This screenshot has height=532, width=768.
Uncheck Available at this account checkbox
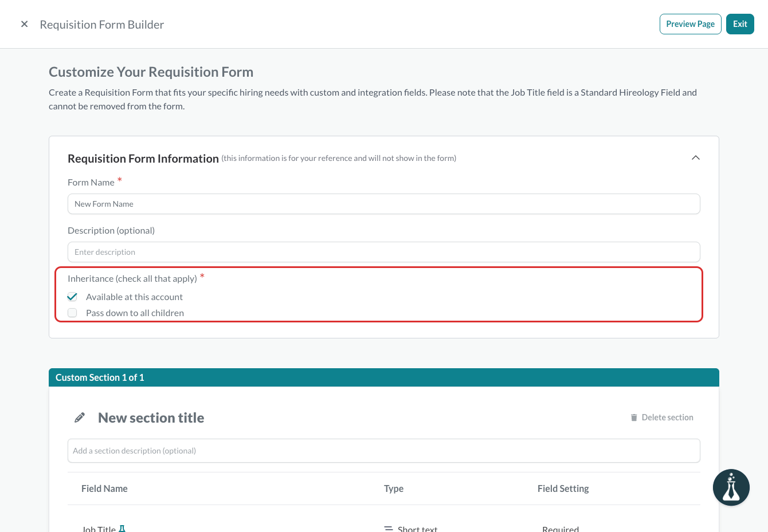coord(72,297)
